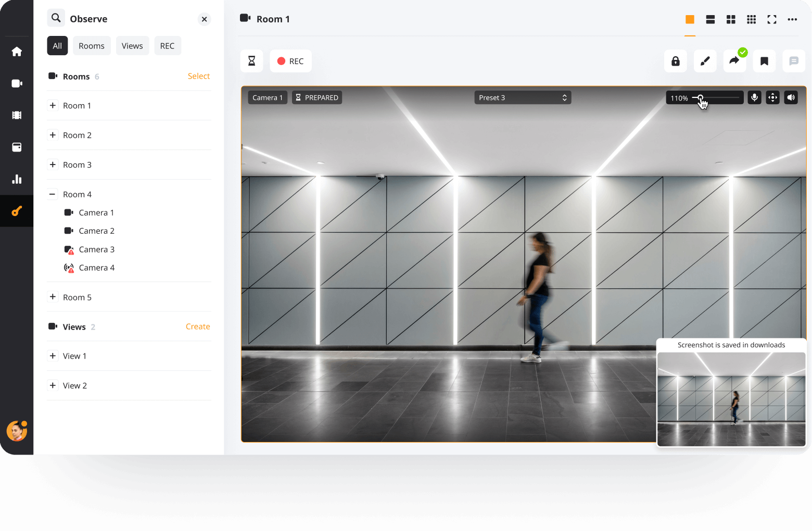Switch to 2x2 grid layout
Image resolution: width=812 pixels, height=531 pixels.
731,19
